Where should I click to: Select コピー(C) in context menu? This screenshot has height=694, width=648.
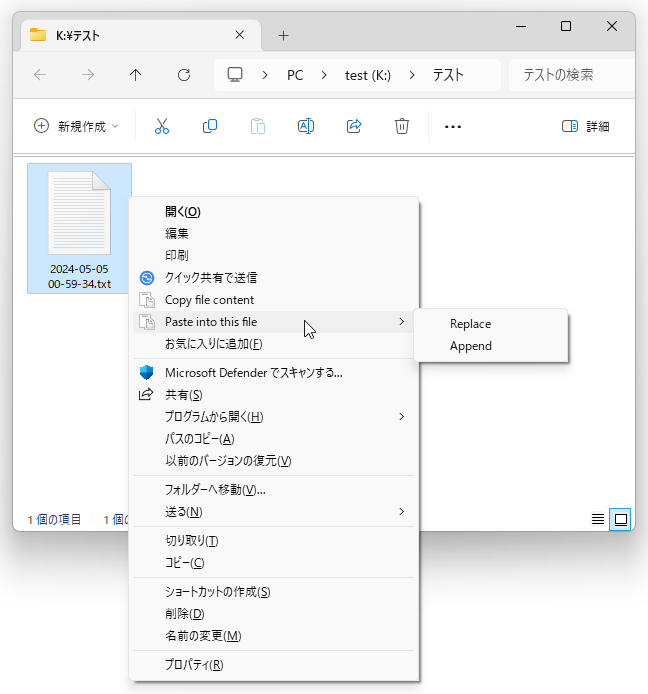coord(274,563)
